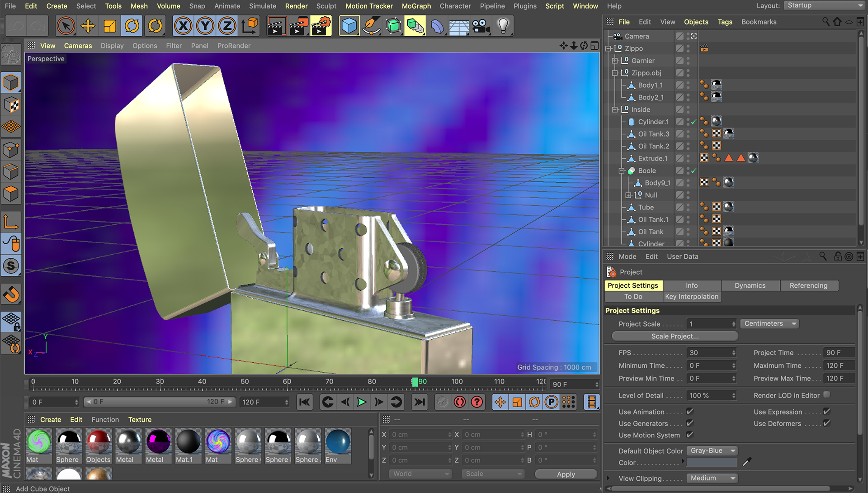Open the MoGraph menu
The height and width of the screenshot is (493, 868).
416,6
